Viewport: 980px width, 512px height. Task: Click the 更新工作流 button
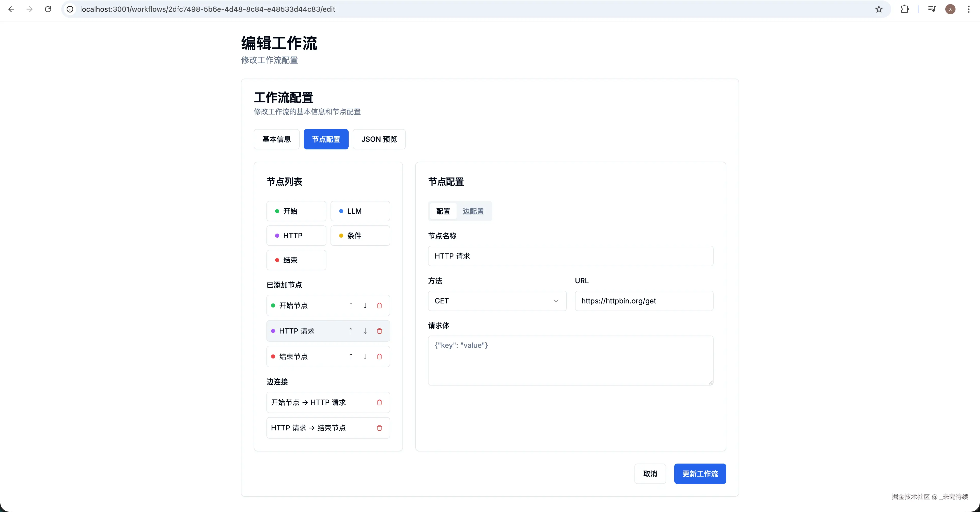(700, 473)
